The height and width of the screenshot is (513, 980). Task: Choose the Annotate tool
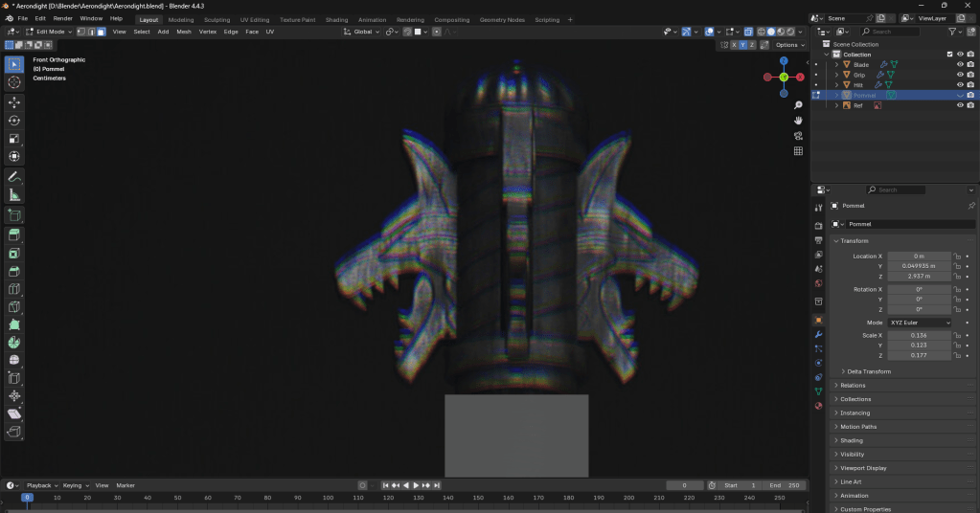coord(14,177)
